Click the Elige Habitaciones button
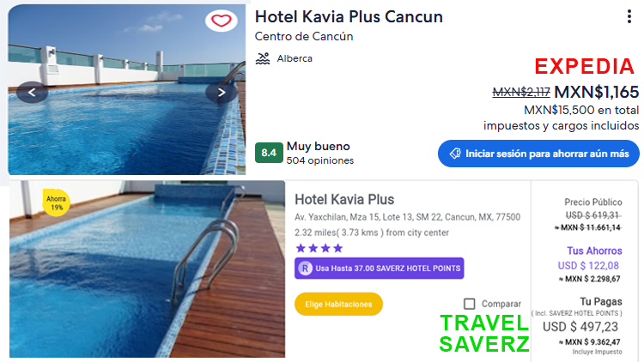 tap(338, 305)
